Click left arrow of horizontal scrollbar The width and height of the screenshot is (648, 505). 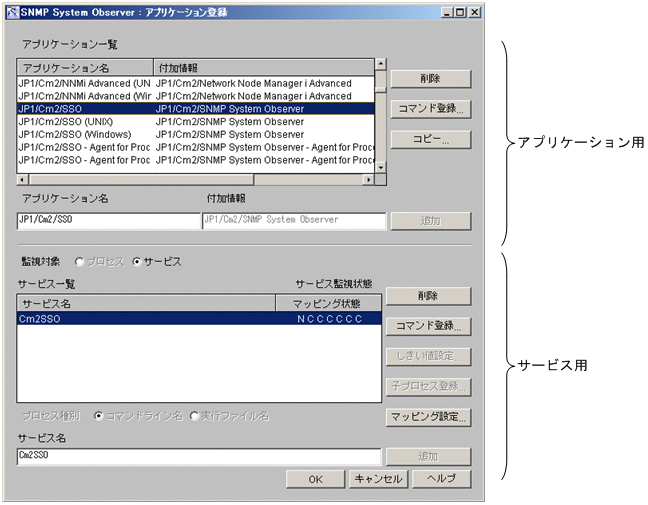pyautogui.click(x=23, y=179)
